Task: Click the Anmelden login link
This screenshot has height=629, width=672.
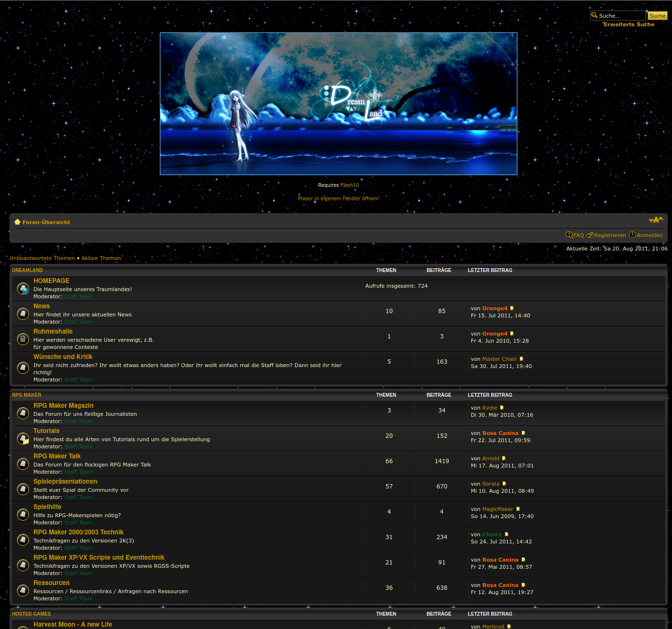Action: (649, 235)
